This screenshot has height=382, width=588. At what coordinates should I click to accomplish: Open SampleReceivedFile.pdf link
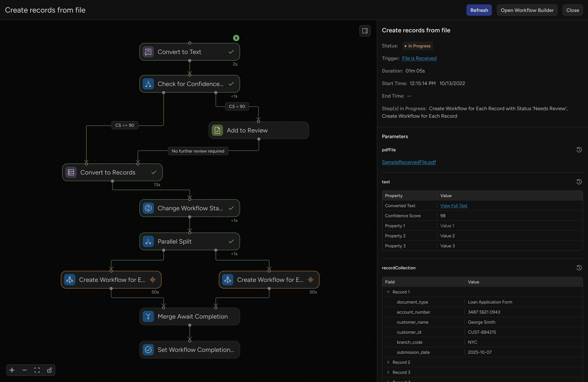point(409,162)
